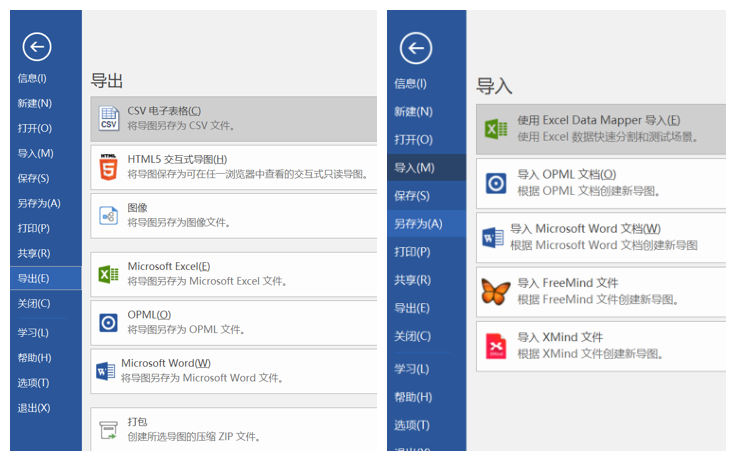Open 学习(L) in the Import window sidebar

pyautogui.click(x=412, y=369)
